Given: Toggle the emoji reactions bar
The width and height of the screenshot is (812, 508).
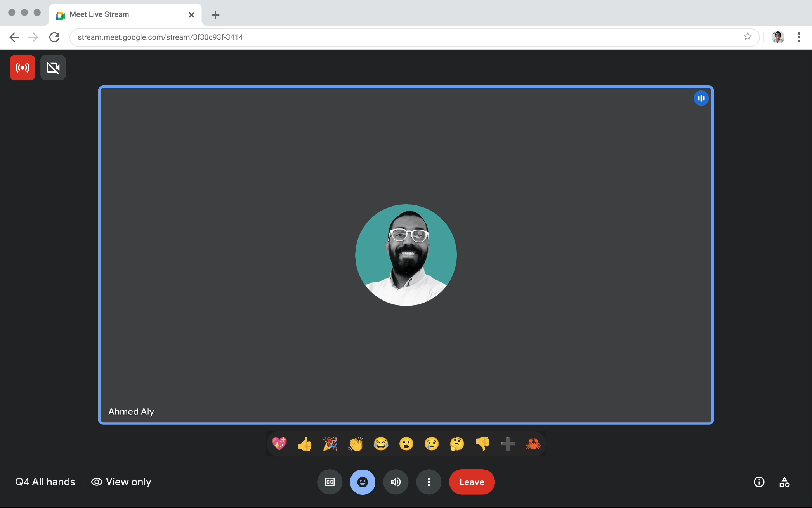Looking at the screenshot, I should pyautogui.click(x=363, y=482).
